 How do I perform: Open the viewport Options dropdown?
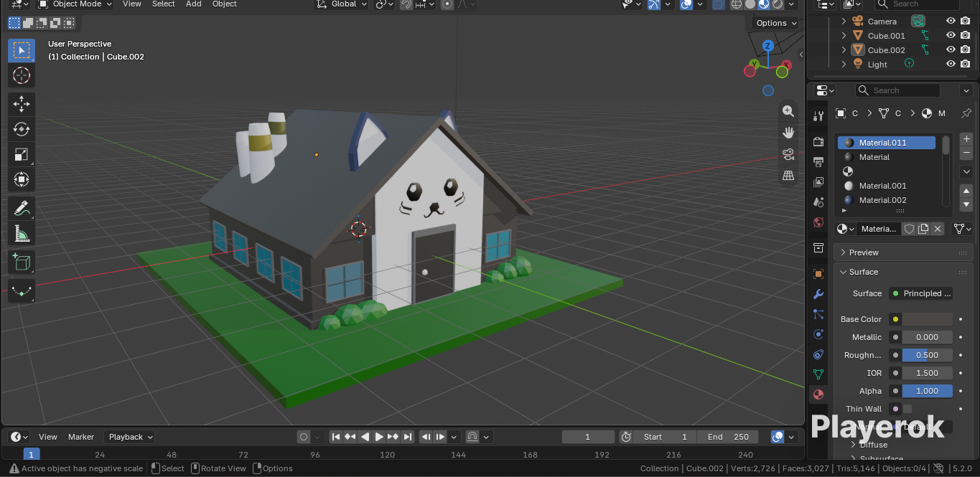coord(776,23)
